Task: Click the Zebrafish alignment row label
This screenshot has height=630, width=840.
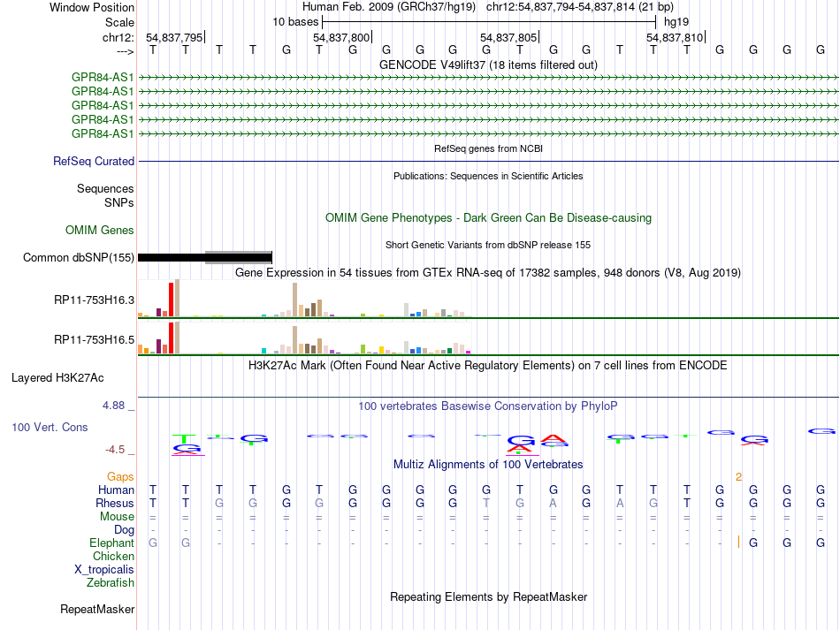Action: [x=111, y=582]
